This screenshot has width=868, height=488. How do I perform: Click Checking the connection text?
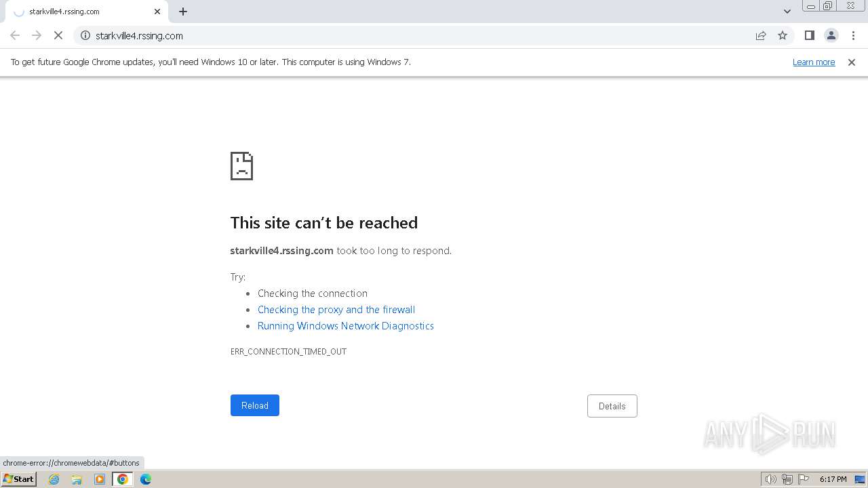click(313, 293)
